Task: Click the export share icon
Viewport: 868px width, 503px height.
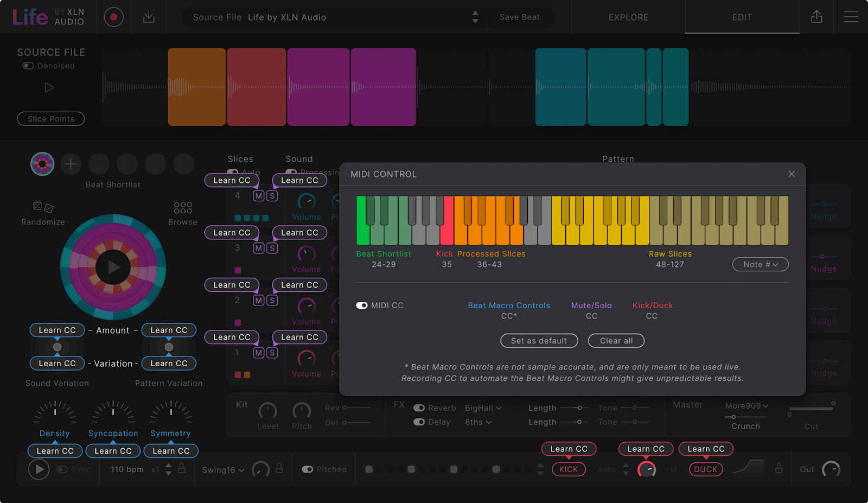Action: click(816, 17)
